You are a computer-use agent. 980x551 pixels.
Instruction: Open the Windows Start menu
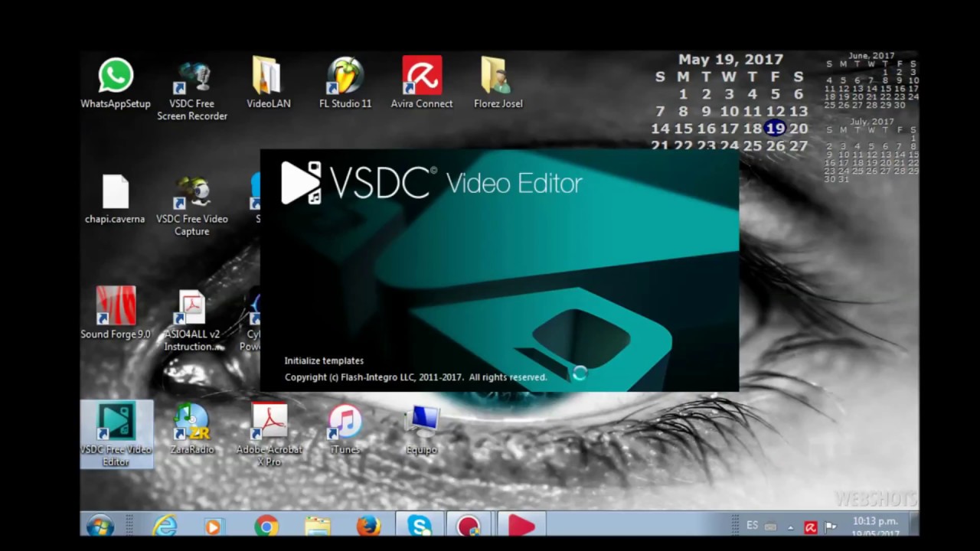tap(100, 526)
